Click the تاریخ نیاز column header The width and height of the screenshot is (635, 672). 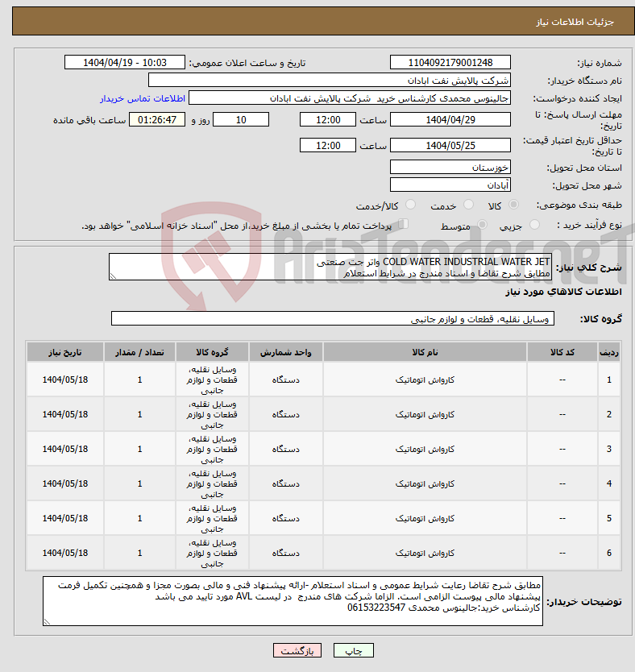click(65, 352)
